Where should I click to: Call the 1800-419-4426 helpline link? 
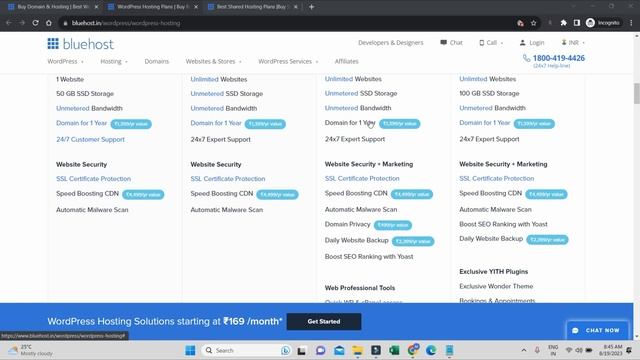(x=558, y=58)
